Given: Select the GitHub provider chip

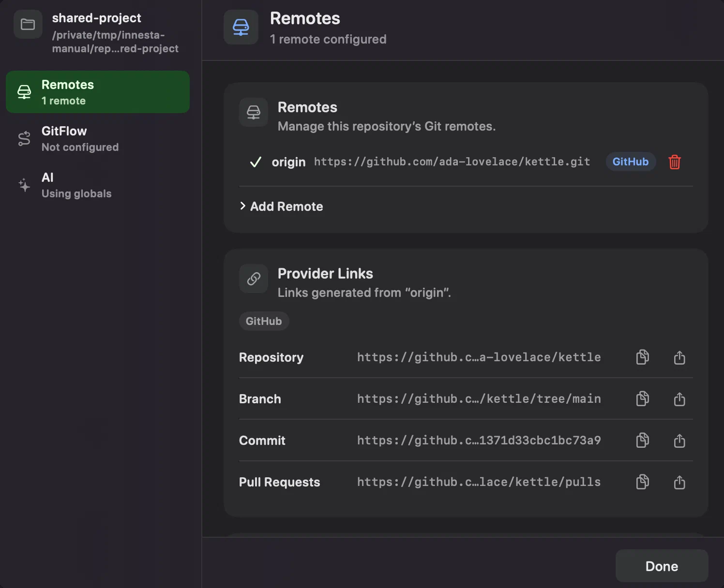Looking at the screenshot, I should [264, 321].
